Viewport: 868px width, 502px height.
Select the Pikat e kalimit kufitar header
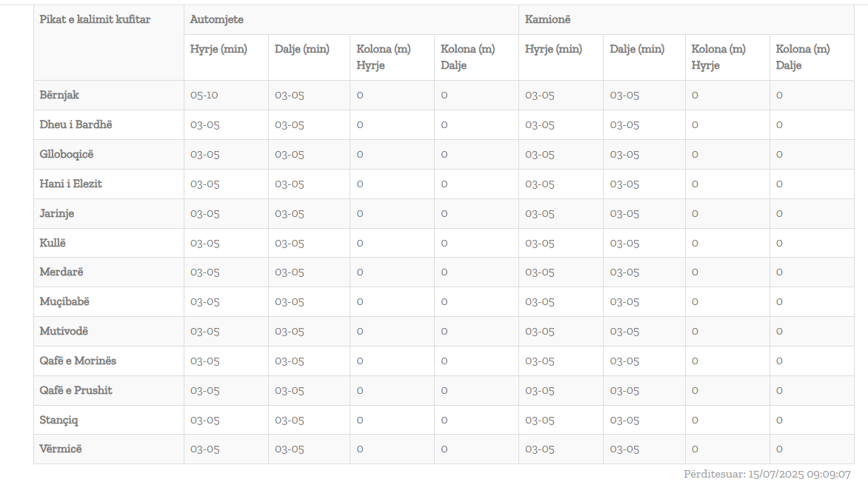click(95, 20)
